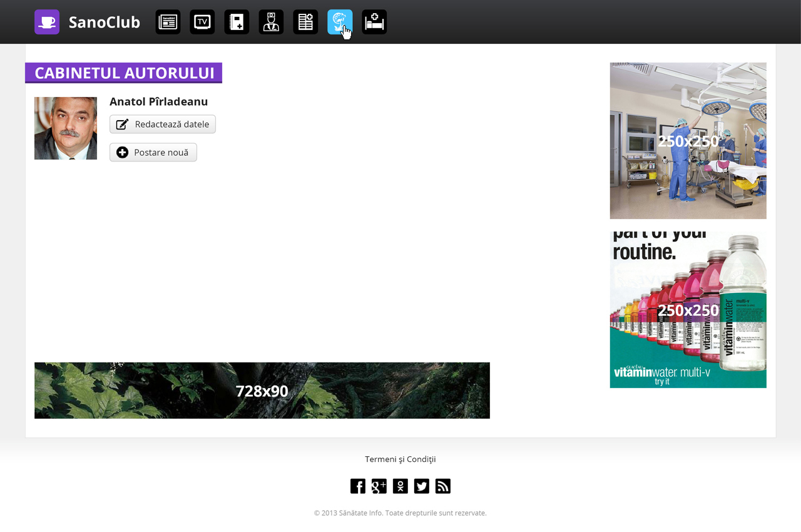Create a post with Postare nouă

(153, 152)
